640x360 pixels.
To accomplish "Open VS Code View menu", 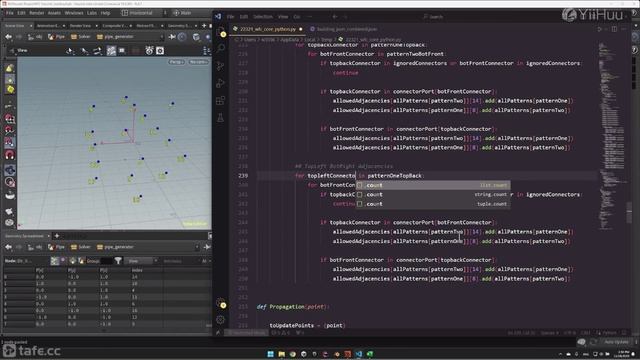I will (283, 17).
